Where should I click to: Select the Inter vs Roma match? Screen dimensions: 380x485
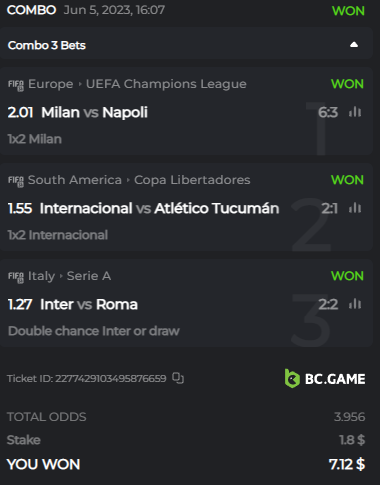coord(89,304)
